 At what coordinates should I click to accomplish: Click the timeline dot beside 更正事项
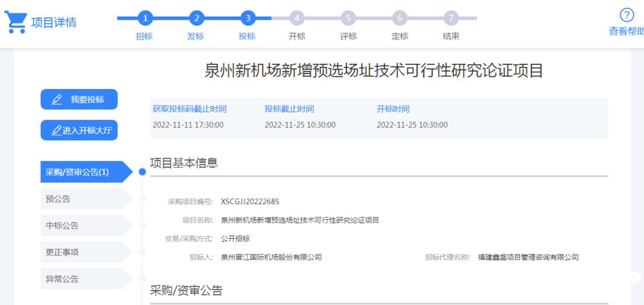143,252
